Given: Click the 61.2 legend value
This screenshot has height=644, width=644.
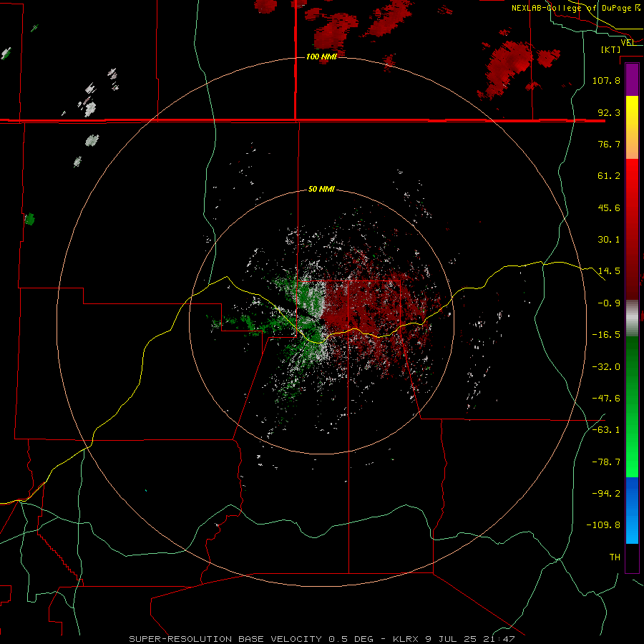Looking at the screenshot, I should 609,176.
